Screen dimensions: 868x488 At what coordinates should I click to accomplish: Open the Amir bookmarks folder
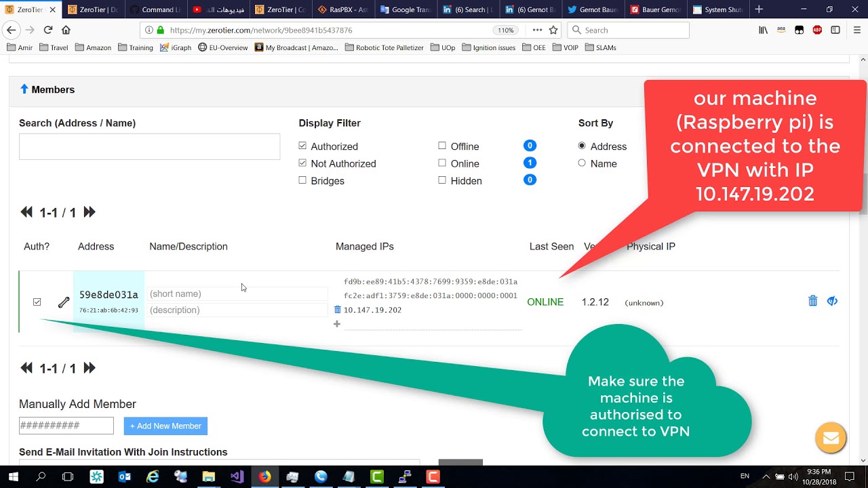(20, 47)
